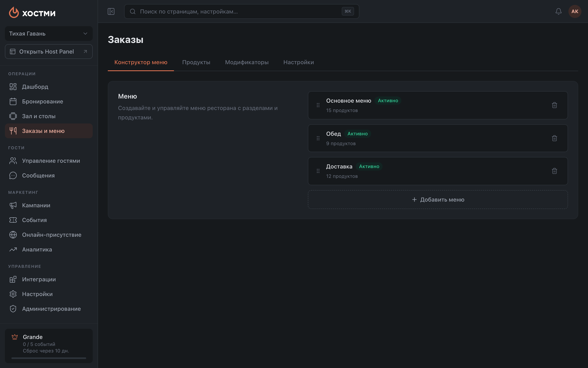This screenshot has height=368, width=588.
Task: Delete the Основное меню entry
Action: coord(554,105)
